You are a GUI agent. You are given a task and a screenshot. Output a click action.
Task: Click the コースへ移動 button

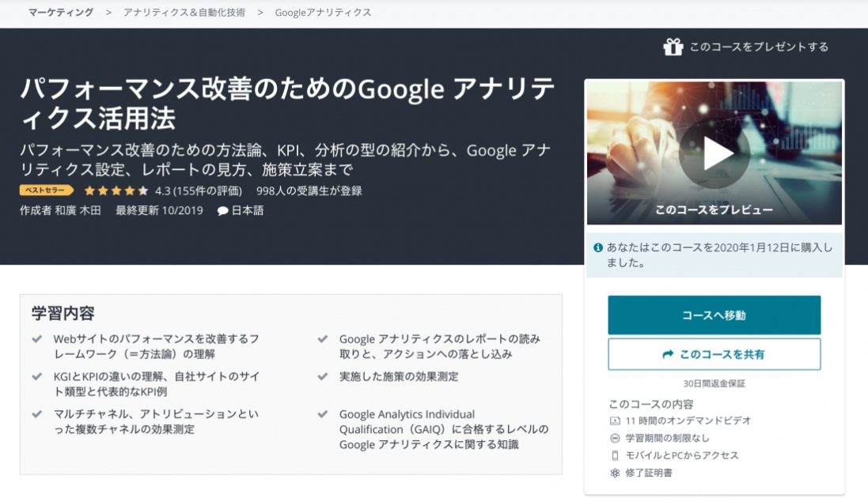[714, 315]
